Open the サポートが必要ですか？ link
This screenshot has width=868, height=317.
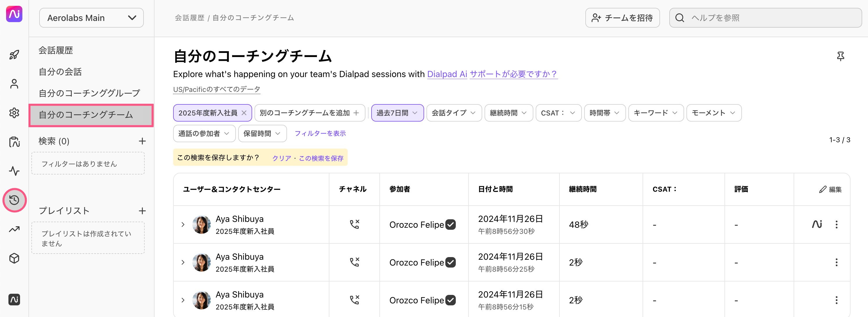click(x=514, y=74)
